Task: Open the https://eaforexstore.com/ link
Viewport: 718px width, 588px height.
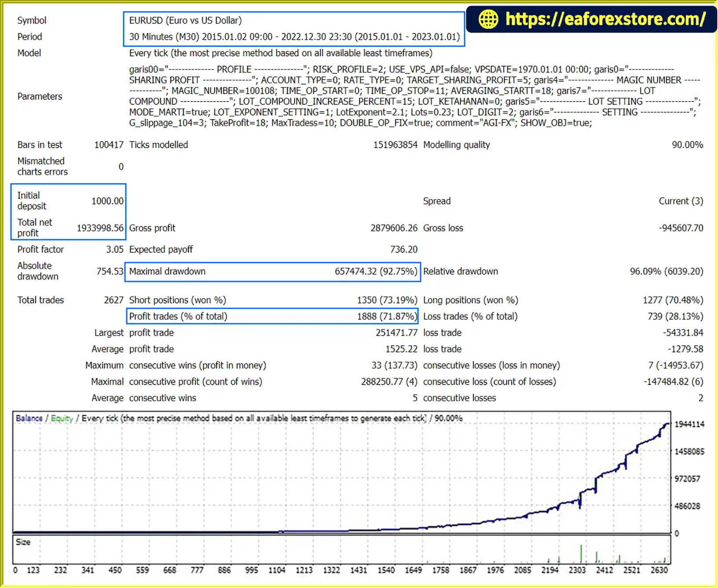Action: click(605, 19)
